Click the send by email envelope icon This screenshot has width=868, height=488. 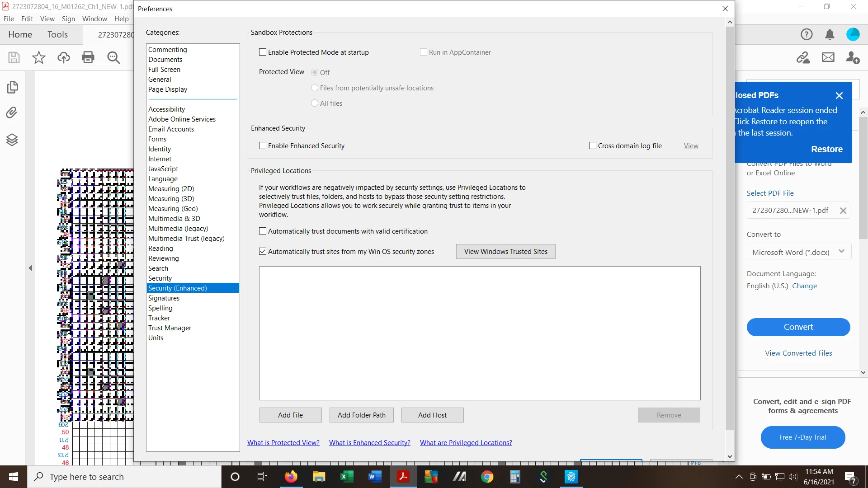click(x=828, y=57)
